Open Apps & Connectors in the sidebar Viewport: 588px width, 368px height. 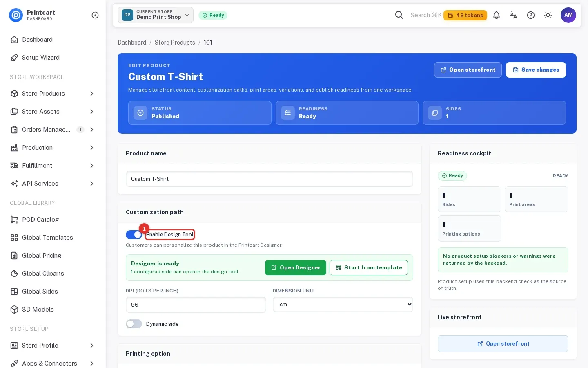[53, 364]
